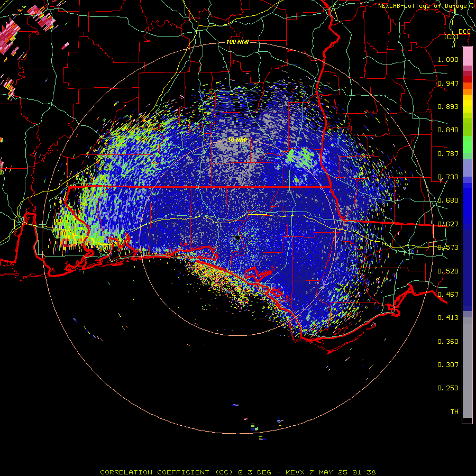Click the DCC label above the color bar
476x476 pixels.
tap(464, 32)
